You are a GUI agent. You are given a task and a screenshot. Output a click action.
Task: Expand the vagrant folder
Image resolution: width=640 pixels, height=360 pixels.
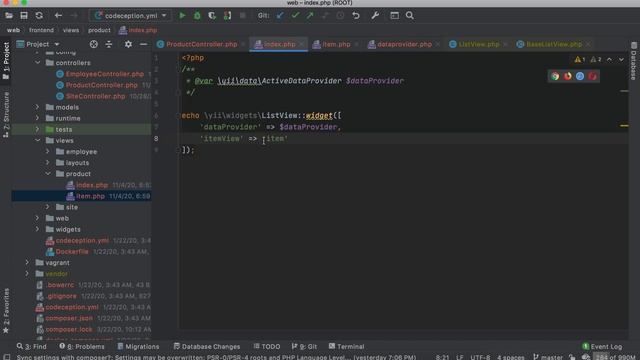27,262
